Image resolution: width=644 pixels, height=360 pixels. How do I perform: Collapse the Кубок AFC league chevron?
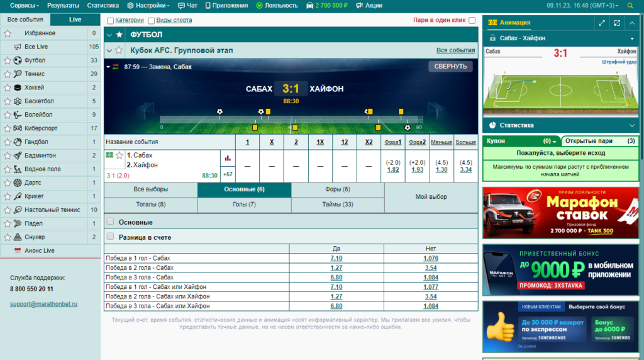point(109,50)
